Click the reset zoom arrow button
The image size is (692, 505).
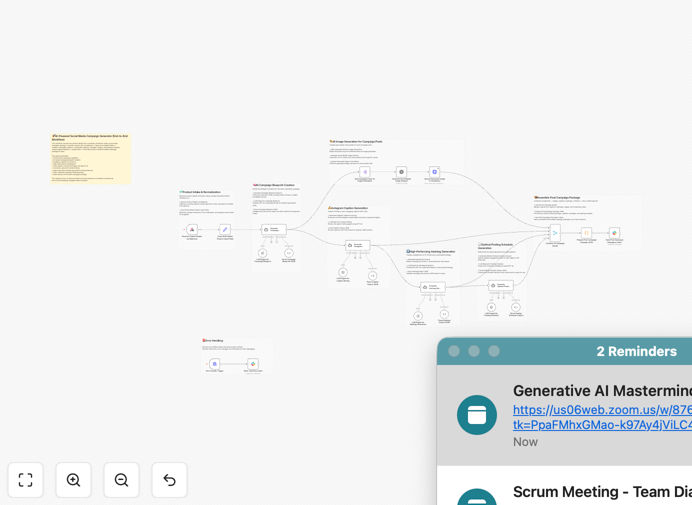[x=169, y=480]
